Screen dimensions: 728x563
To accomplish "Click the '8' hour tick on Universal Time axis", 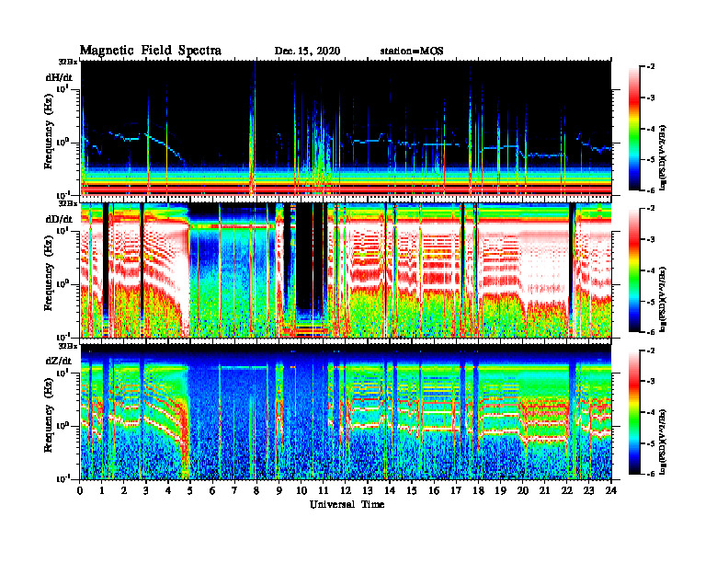I will [x=256, y=491].
